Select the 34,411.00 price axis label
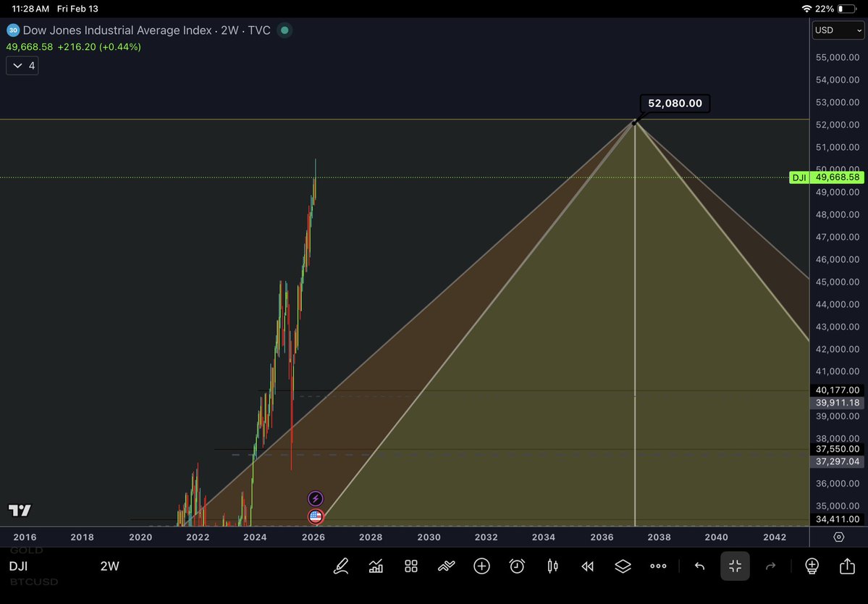The width and height of the screenshot is (868, 604). point(838,519)
